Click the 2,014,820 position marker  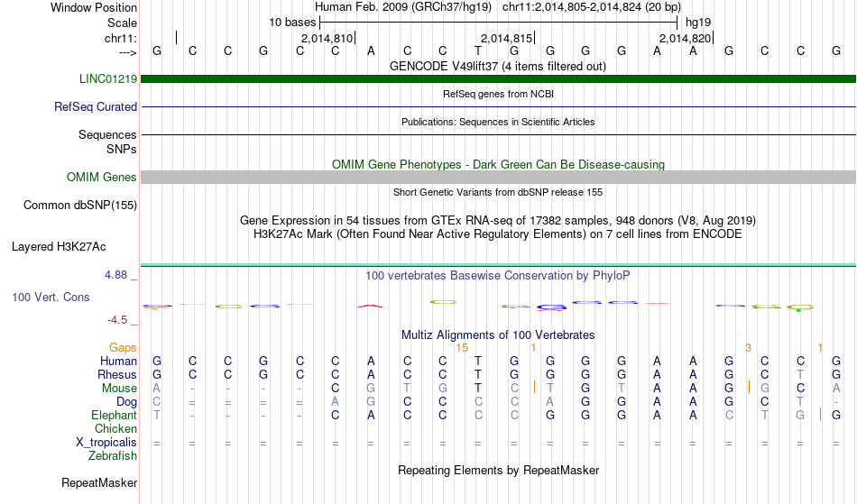point(686,38)
